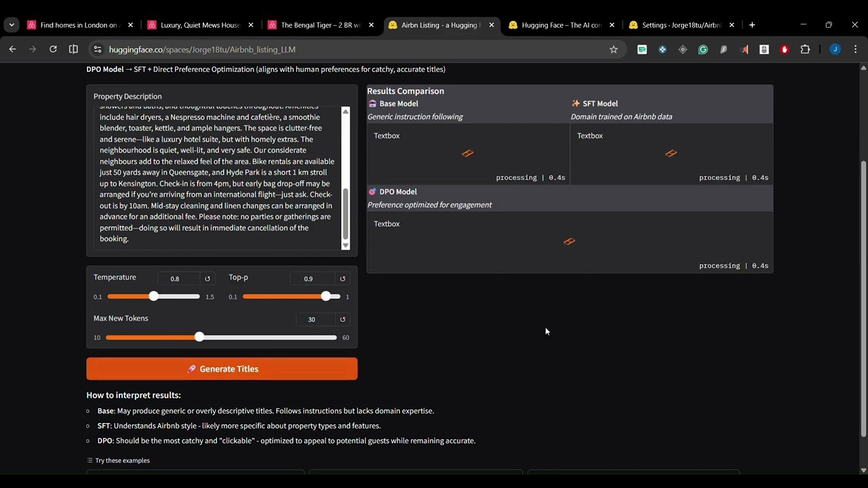Expand the 'Try these examples' section

point(119,460)
